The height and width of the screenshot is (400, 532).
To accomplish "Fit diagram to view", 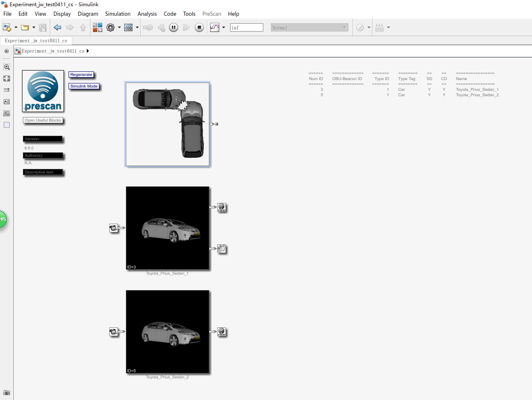I will point(7,78).
